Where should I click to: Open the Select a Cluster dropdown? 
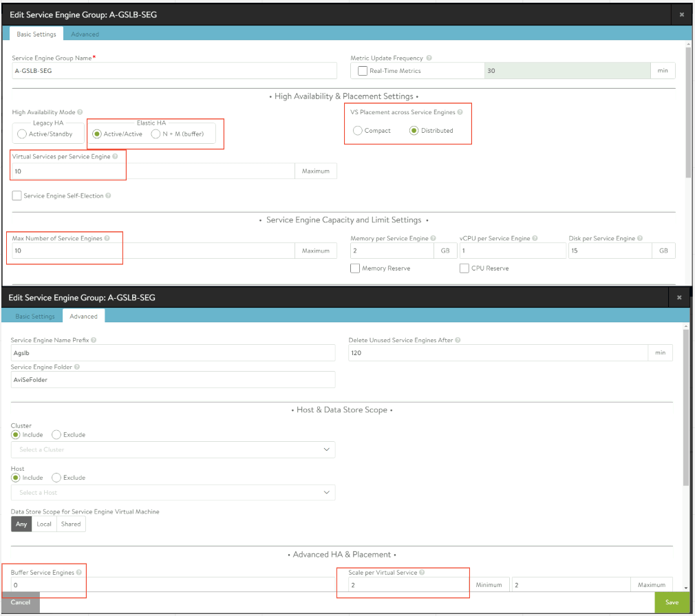click(x=173, y=449)
